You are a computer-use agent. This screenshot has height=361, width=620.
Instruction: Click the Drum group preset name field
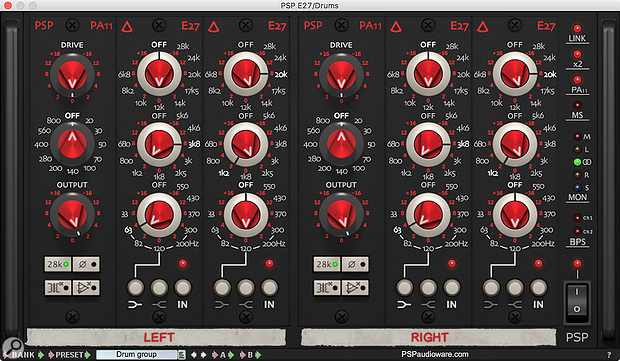coord(137,355)
